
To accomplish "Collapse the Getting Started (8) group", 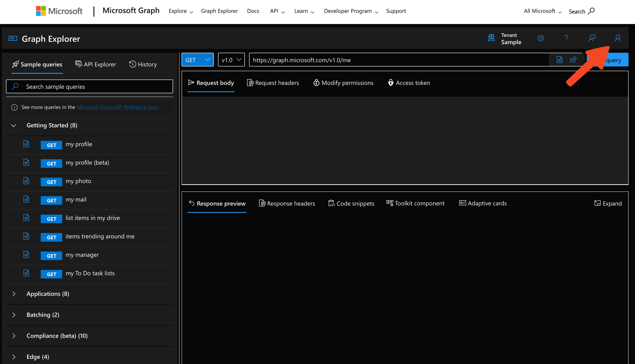I will (14, 125).
